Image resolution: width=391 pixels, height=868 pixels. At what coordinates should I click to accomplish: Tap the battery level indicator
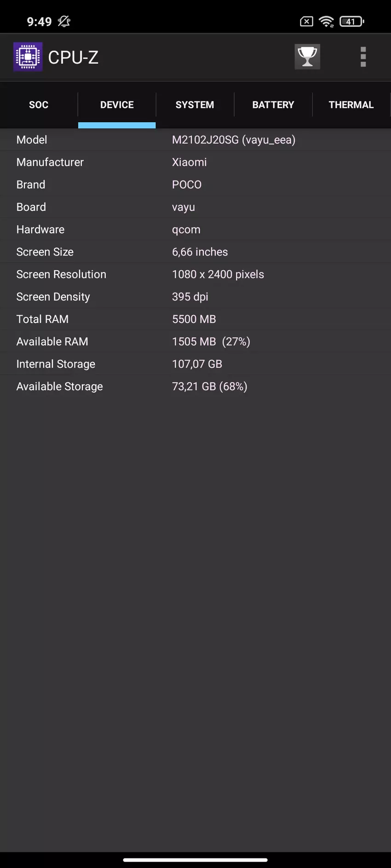[x=351, y=22]
